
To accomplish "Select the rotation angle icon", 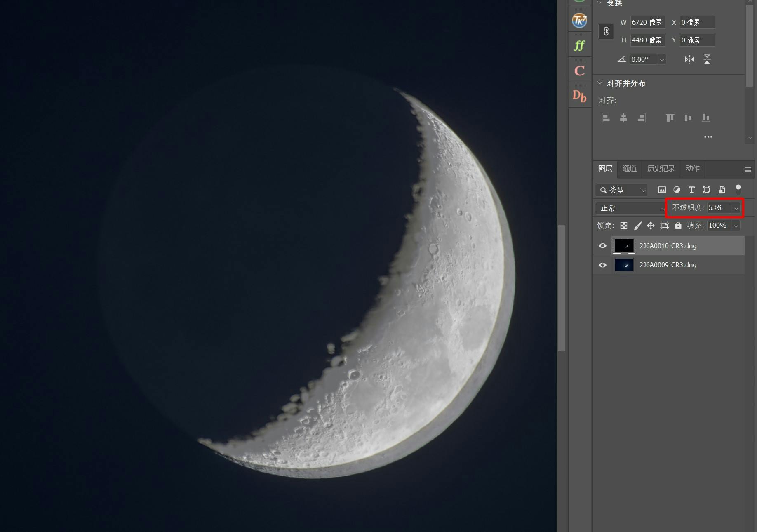I will pos(621,59).
